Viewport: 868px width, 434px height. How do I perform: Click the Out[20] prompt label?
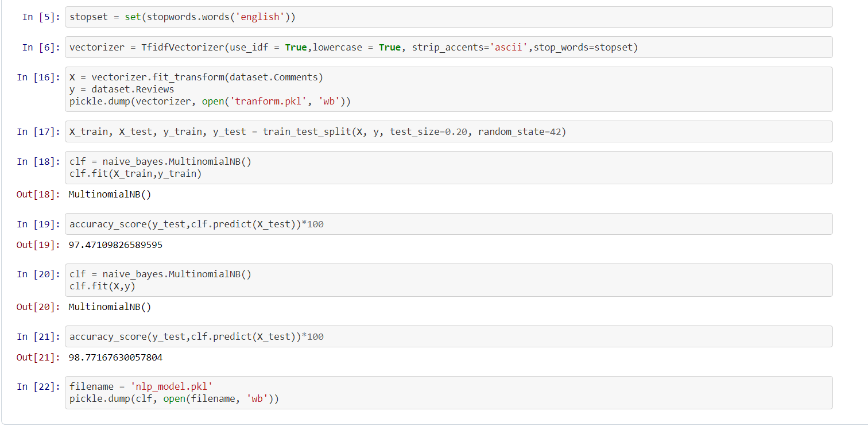pyautogui.click(x=38, y=307)
